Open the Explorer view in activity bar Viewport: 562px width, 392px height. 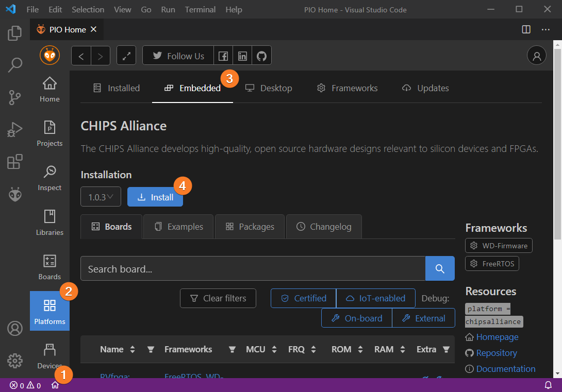point(15,33)
